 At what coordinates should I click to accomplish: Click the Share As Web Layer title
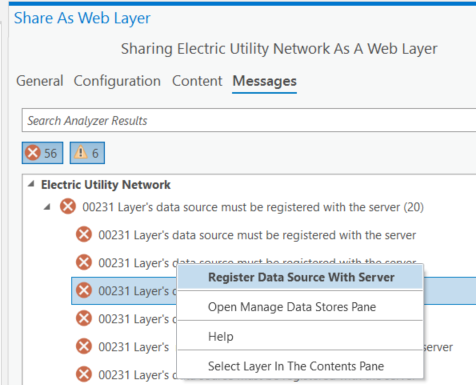(x=82, y=18)
